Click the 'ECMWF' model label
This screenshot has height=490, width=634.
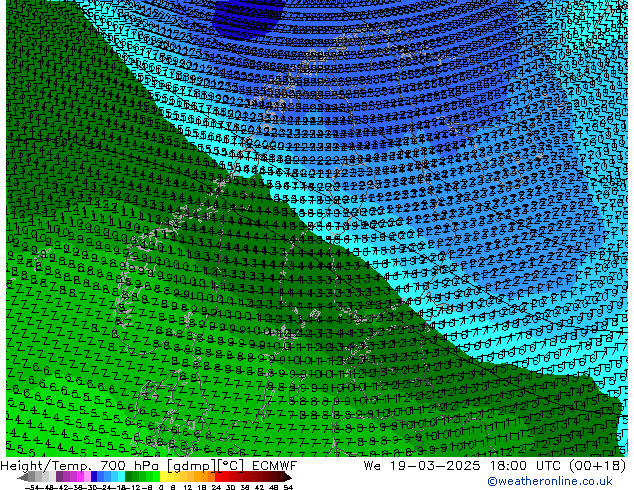point(275,466)
